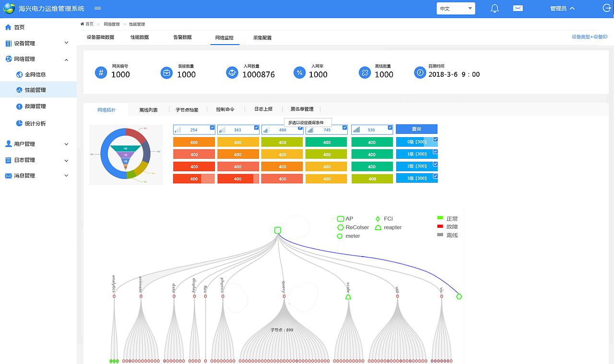Click the 日志管理 log icon
614x364 pixels.
[x=8, y=160]
